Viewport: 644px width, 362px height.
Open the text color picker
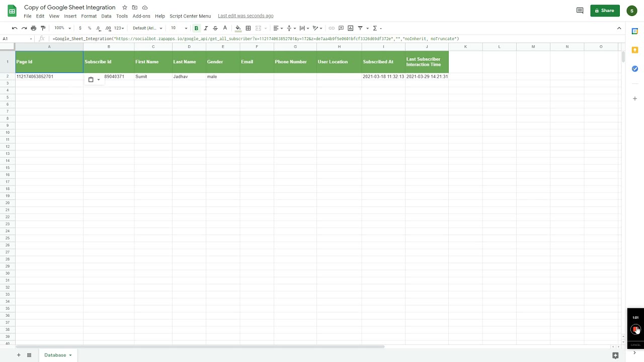225,28
